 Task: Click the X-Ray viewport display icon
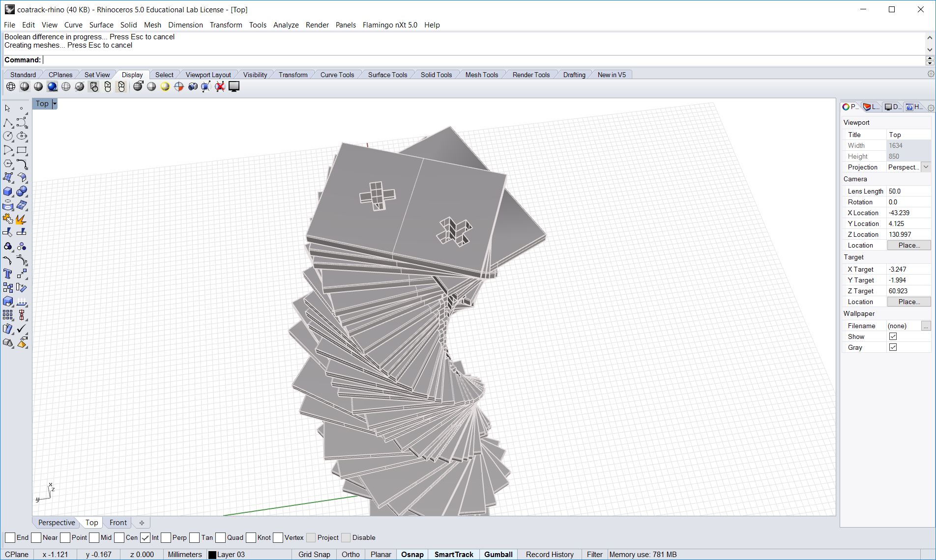coord(80,87)
